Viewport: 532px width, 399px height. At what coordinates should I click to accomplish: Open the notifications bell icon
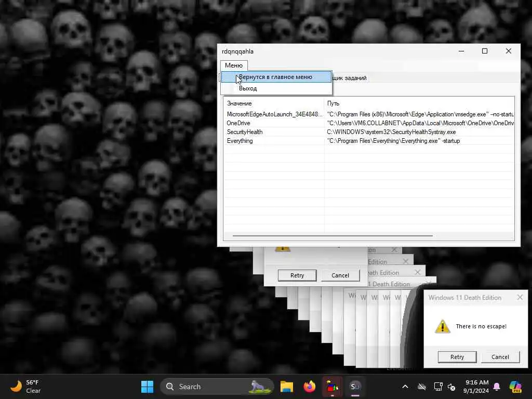point(497,387)
